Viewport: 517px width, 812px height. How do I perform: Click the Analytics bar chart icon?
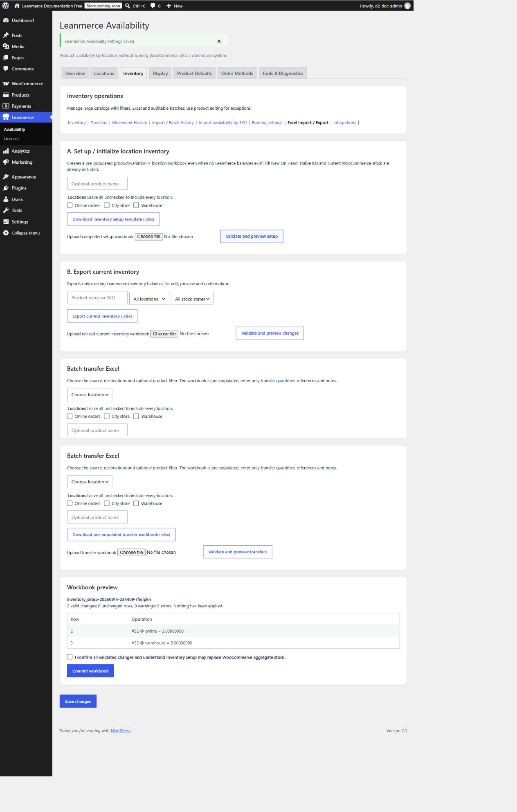pyautogui.click(x=6, y=151)
